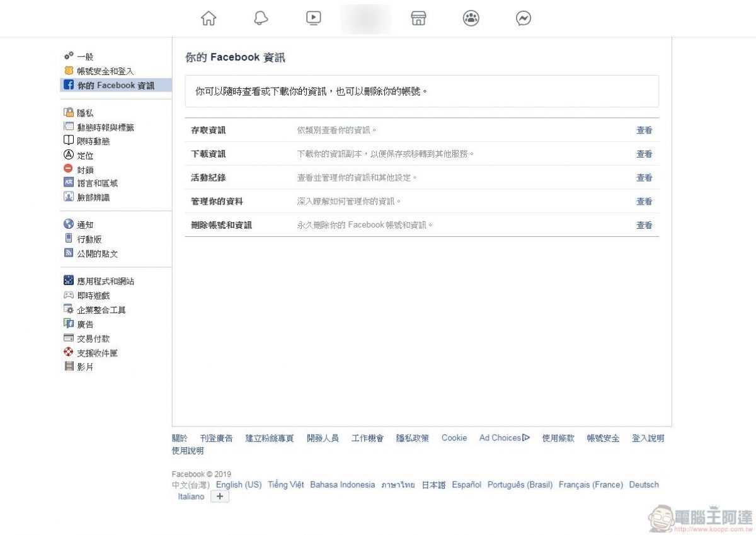Open 應用程式和網站 settings
The width and height of the screenshot is (756, 535).
(106, 282)
